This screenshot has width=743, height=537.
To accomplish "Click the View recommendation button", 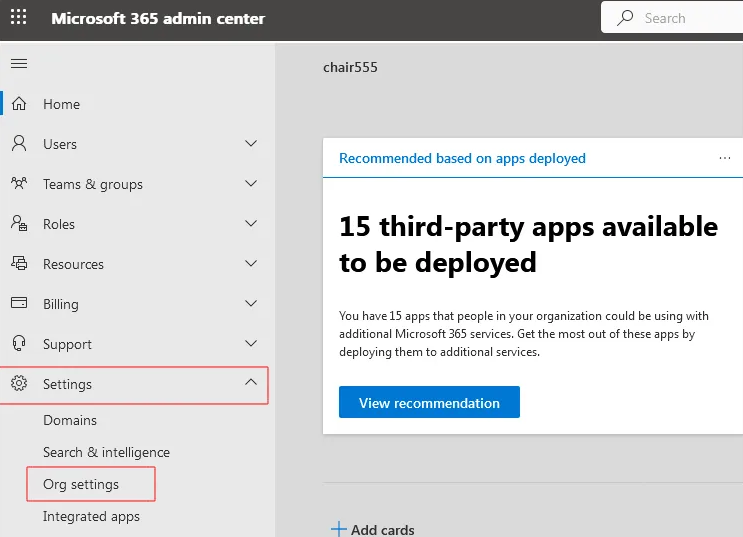I will (429, 403).
